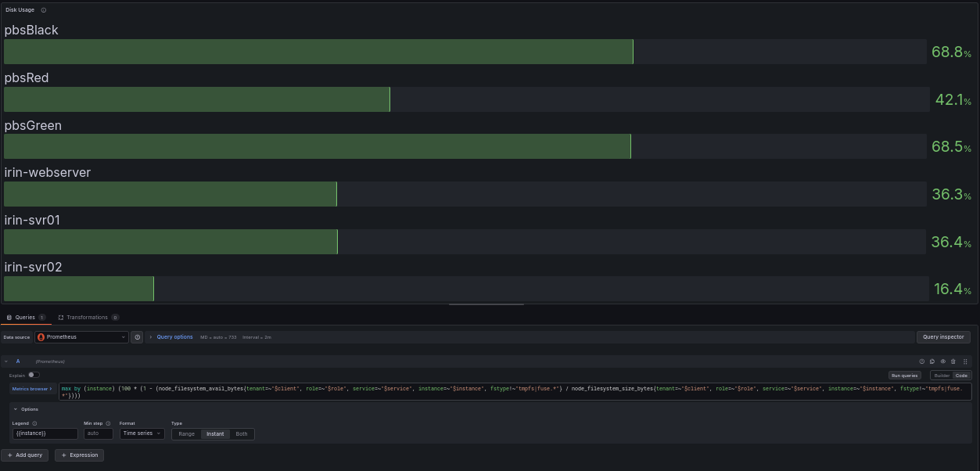This screenshot has width=980, height=471.
Task: Click the pbsGreen label
Action: coord(33,125)
